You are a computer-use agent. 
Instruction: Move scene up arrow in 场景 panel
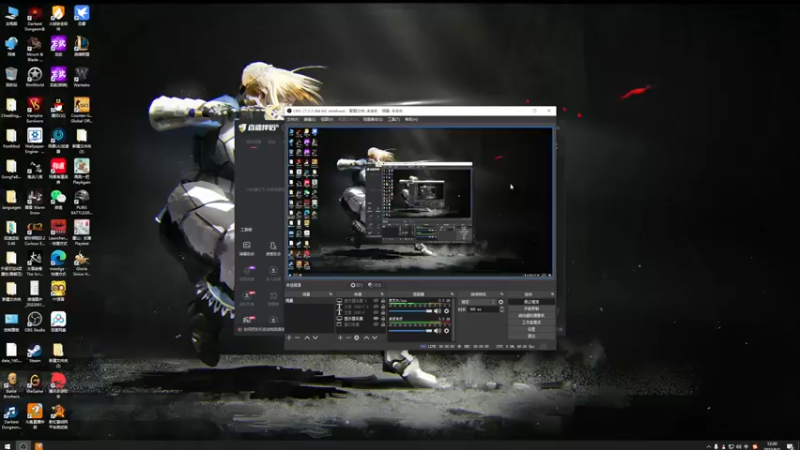pyautogui.click(x=307, y=338)
